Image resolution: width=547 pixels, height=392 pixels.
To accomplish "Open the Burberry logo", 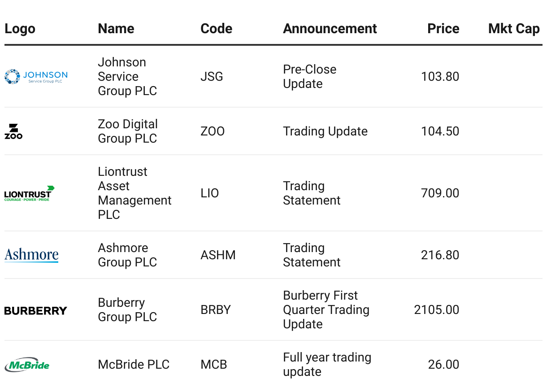I will pyautogui.click(x=36, y=310).
